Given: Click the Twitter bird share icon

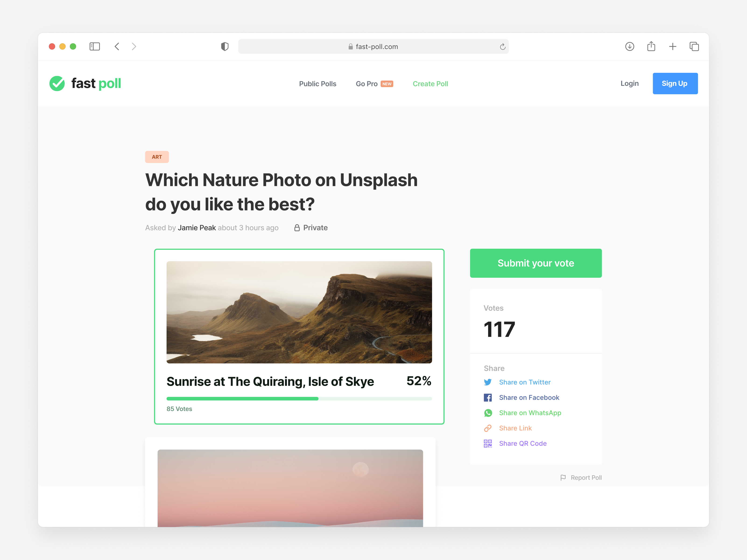Looking at the screenshot, I should point(488,382).
